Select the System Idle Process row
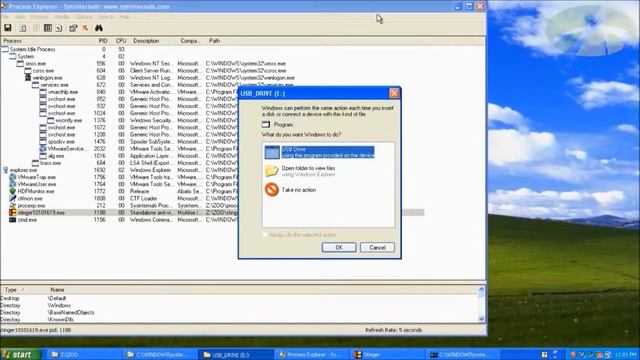 pyautogui.click(x=212, y=49)
